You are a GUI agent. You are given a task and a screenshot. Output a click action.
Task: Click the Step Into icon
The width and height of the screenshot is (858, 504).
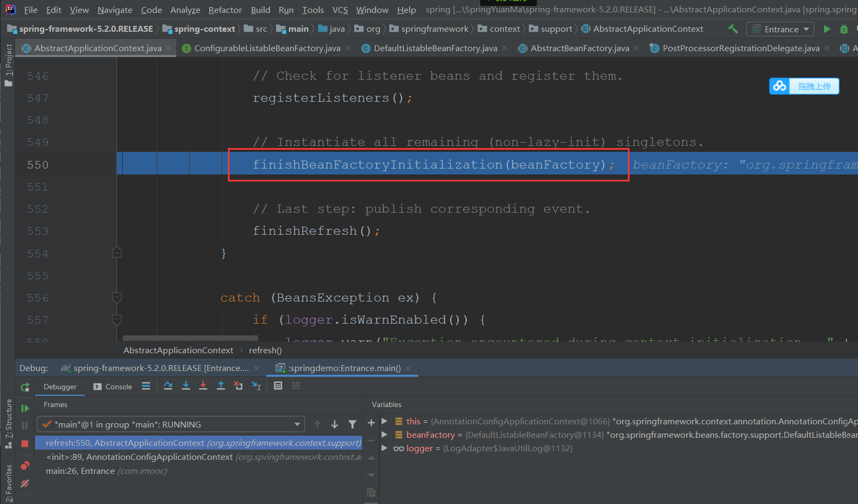pos(186,386)
